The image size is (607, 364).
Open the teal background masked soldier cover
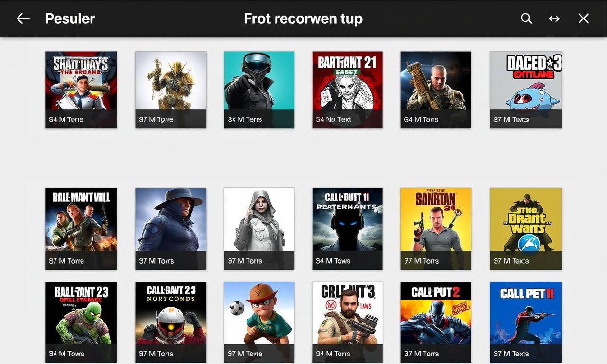tap(259, 90)
